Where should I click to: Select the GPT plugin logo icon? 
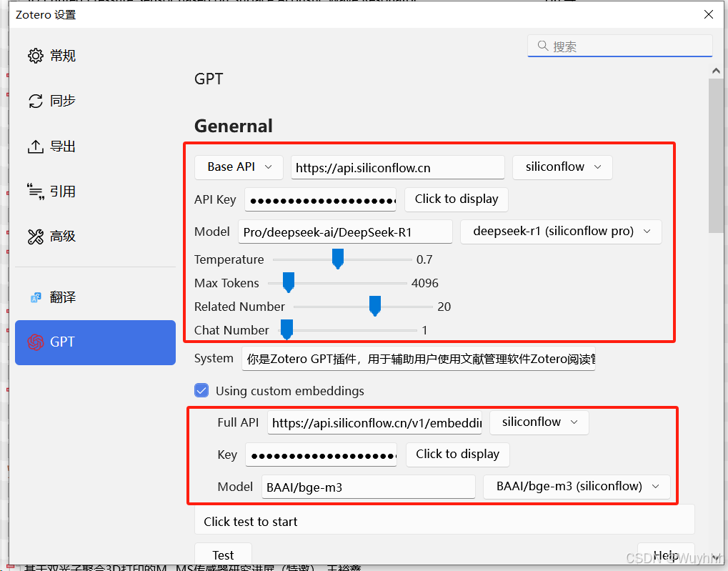coord(36,342)
